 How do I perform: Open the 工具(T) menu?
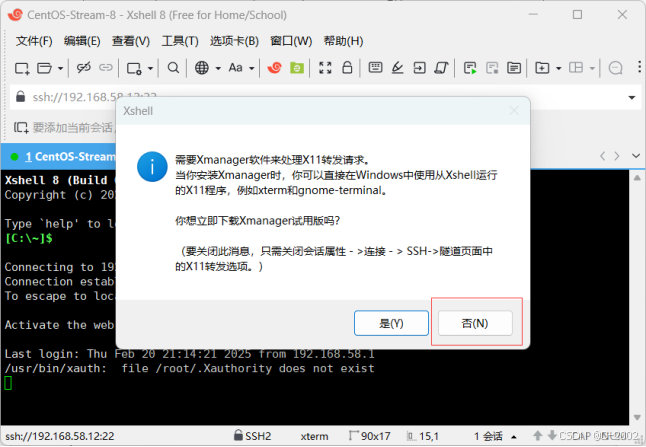[180, 41]
